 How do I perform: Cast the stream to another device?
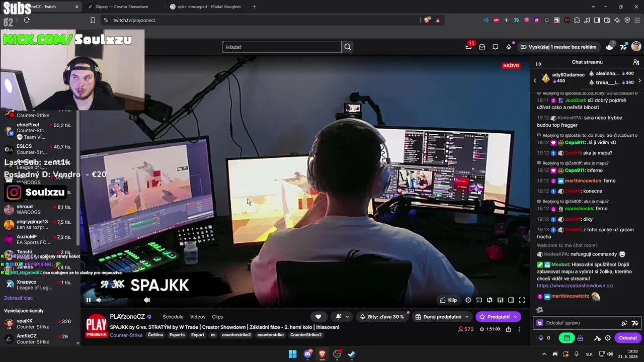pyautogui.click(x=479, y=300)
